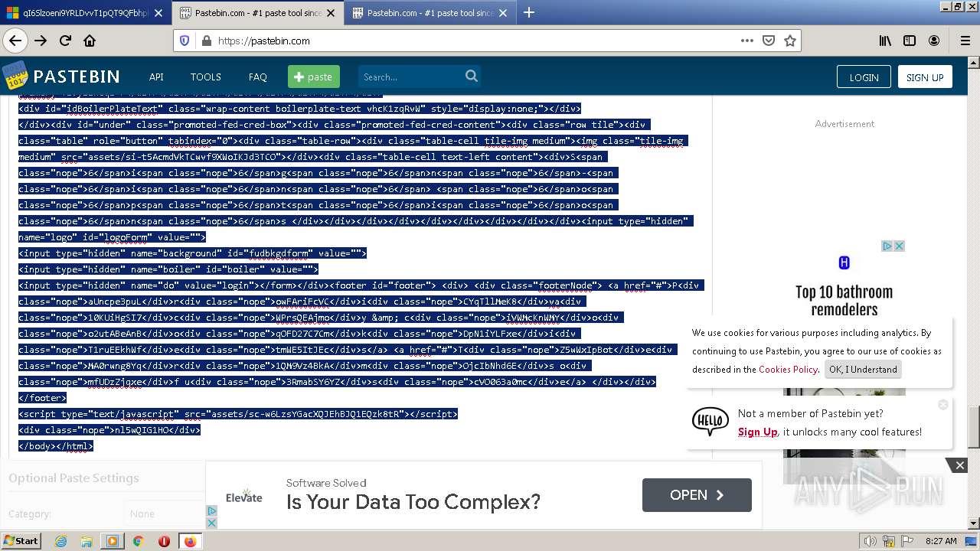
Task: Open the TOOLS menu item
Action: tap(205, 77)
